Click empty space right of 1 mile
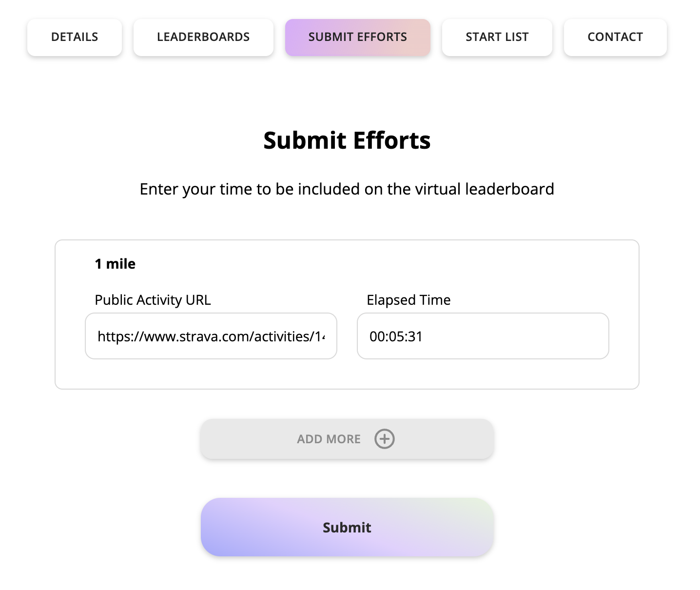Screen dimensions: 700x590 341,264
